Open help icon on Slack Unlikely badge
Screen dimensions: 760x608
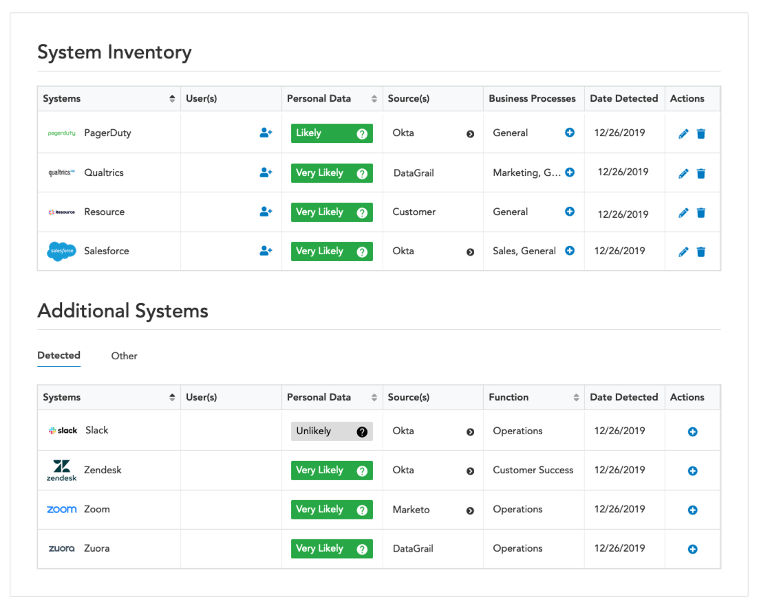pos(362,432)
